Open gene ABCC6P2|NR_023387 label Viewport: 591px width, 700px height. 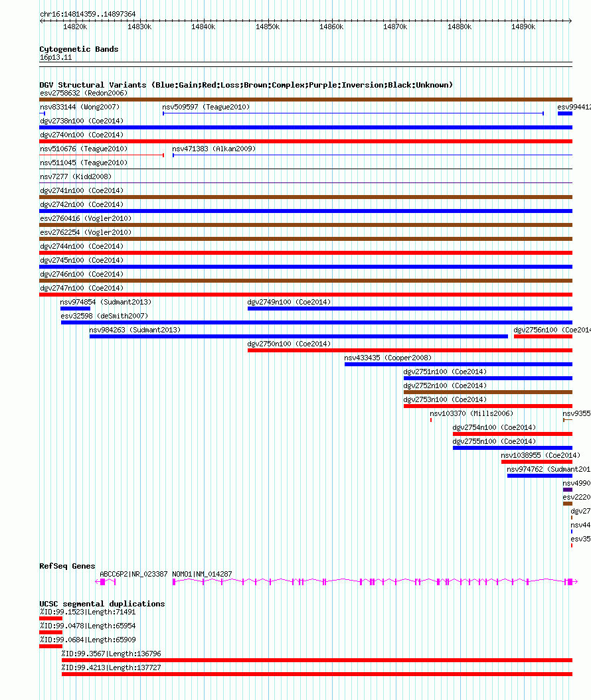pos(133,574)
